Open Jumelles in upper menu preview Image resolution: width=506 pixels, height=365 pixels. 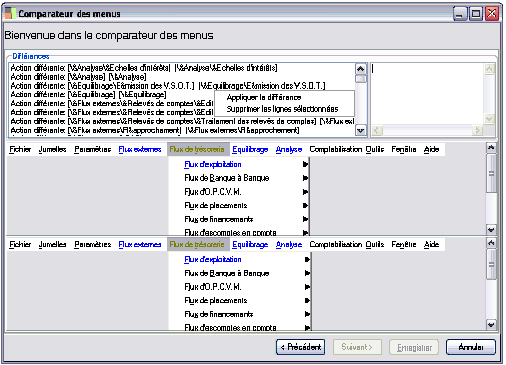tap(52, 149)
